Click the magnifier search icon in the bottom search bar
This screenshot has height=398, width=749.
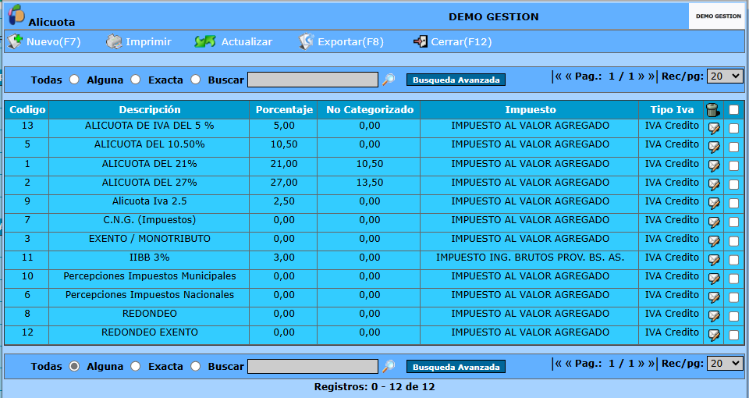(389, 366)
